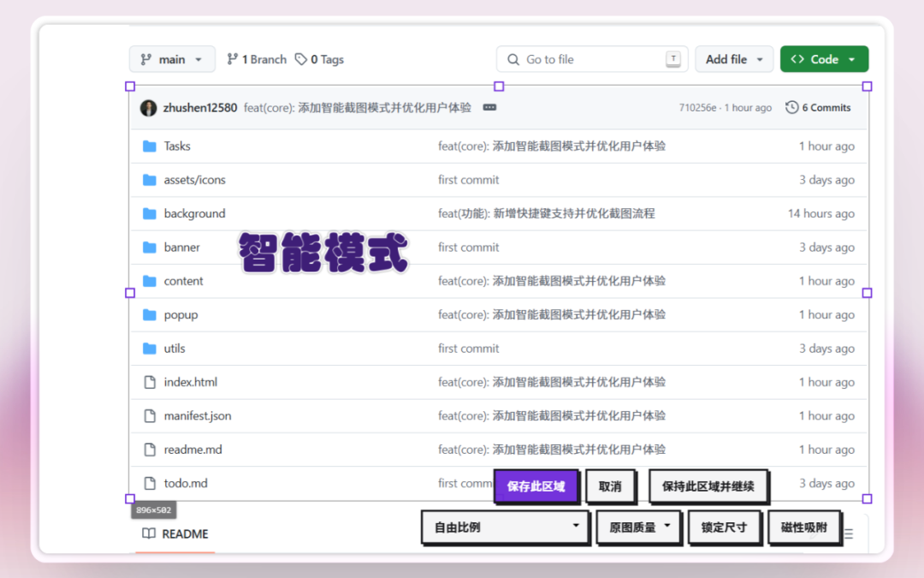The width and height of the screenshot is (924, 578).
Task: Click the background folder icon
Action: (x=150, y=213)
